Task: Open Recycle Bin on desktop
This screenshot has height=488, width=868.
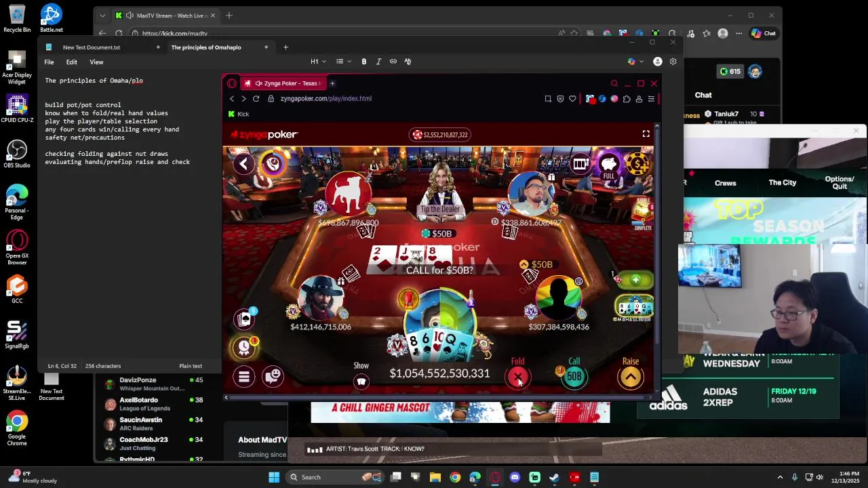Action: 17,18
